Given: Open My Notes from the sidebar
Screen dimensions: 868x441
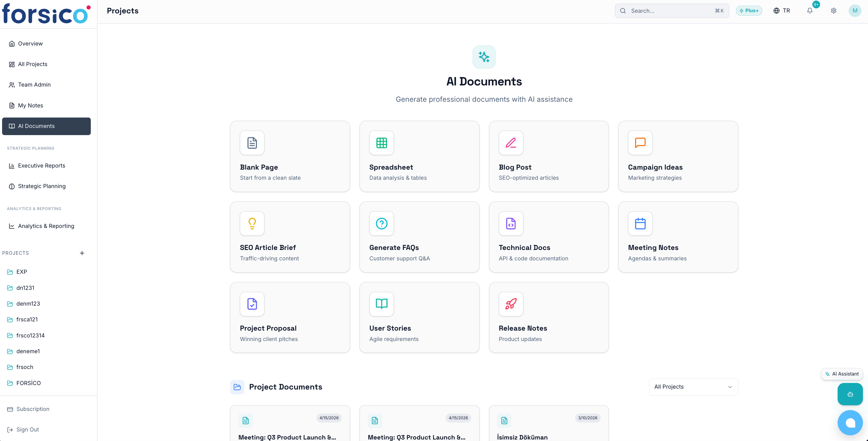Looking at the screenshot, I should (30, 105).
